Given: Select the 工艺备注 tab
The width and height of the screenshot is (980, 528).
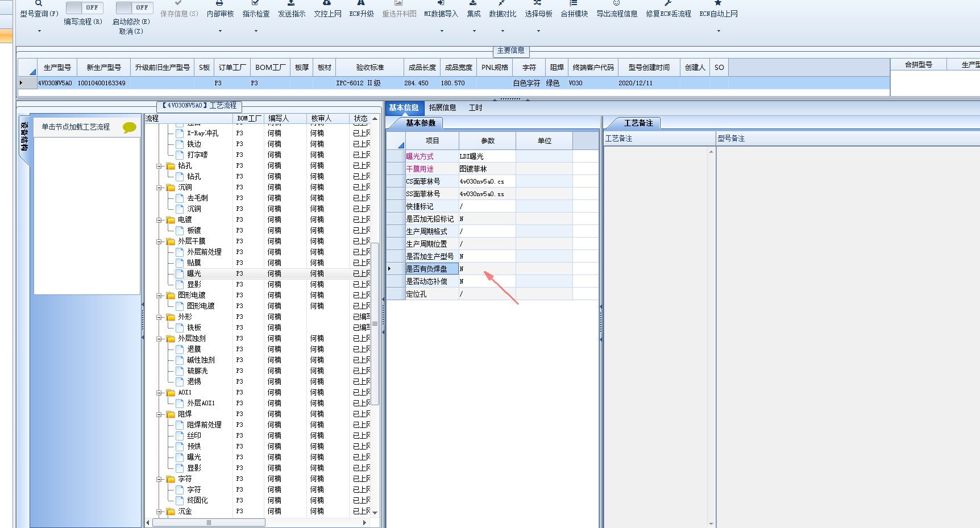Looking at the screenshot, I should (638, 123).
